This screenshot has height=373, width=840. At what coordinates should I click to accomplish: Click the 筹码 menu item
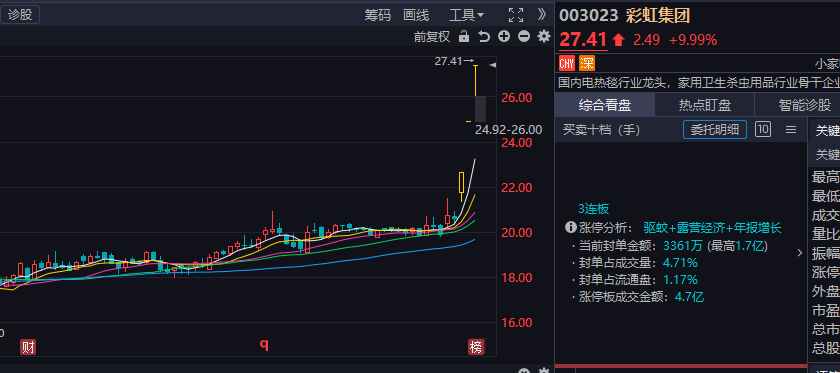tap(378, 15)
